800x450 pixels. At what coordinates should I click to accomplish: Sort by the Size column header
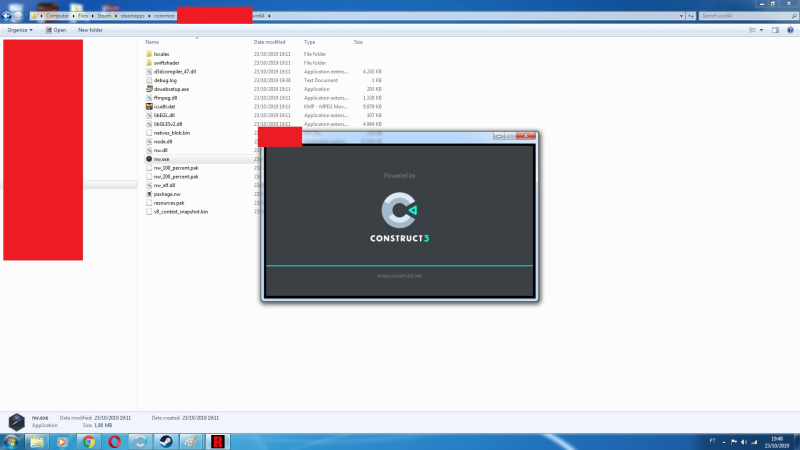pyautogui.click(x=358, y=42)
